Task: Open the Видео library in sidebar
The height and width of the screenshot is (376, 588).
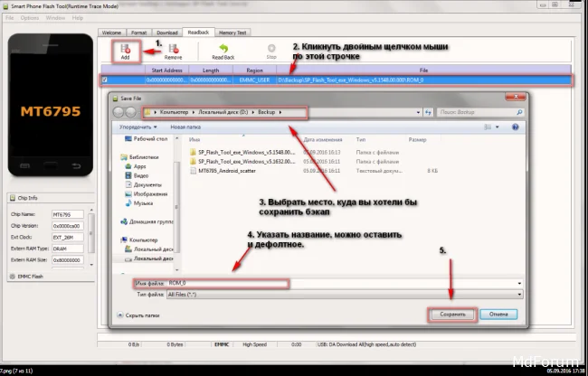Action: pos(138,175)
